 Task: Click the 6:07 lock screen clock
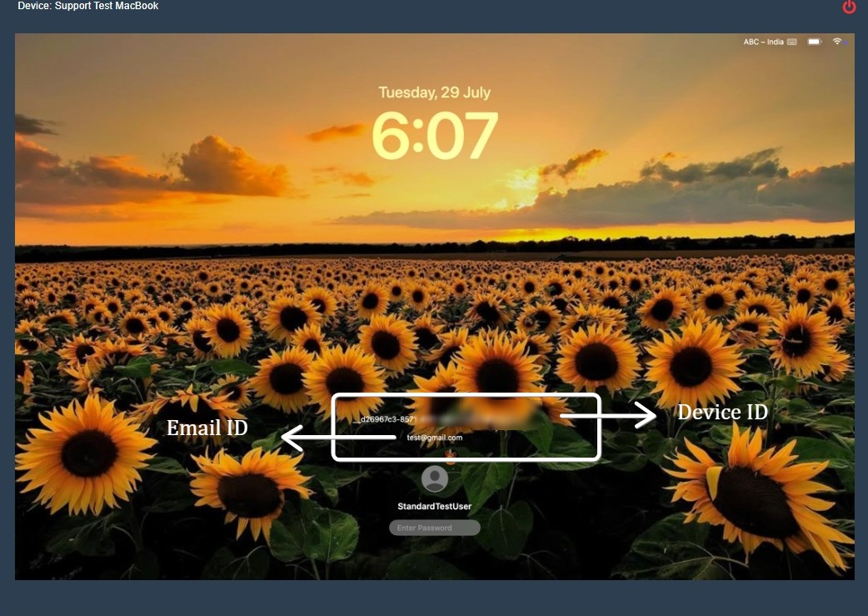click(434, 135)
